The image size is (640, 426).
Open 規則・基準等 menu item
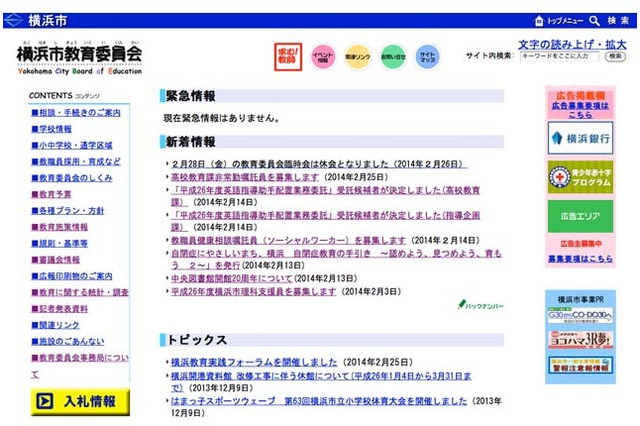pyautogui.click(x=60, y=243)
